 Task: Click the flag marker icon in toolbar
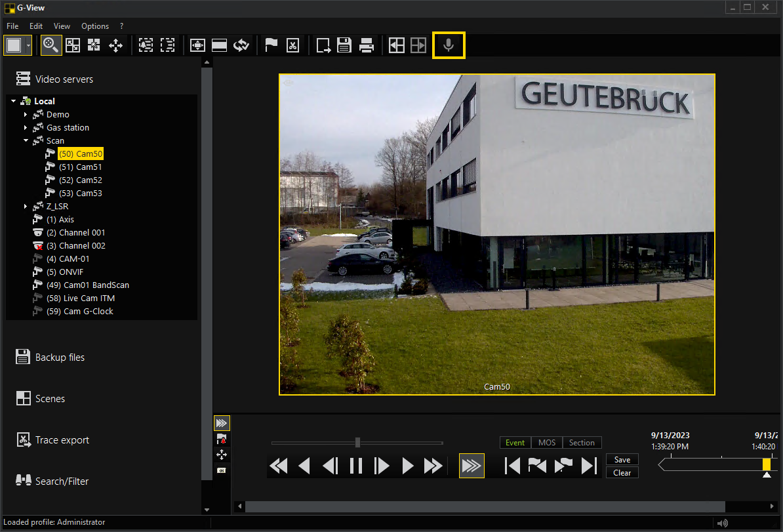(271, 45)
